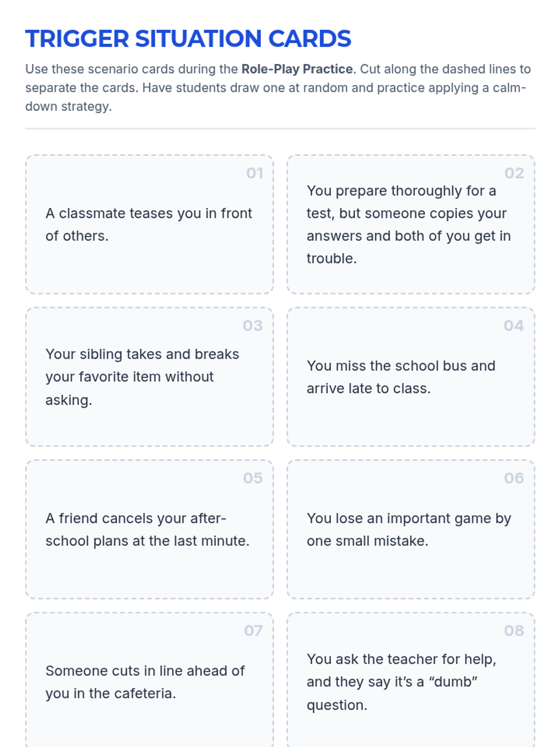The width and height of the screenshot is (560, 747).
Task: Click the bold Role-Play Practice text
Action: (x=297, y=69)
